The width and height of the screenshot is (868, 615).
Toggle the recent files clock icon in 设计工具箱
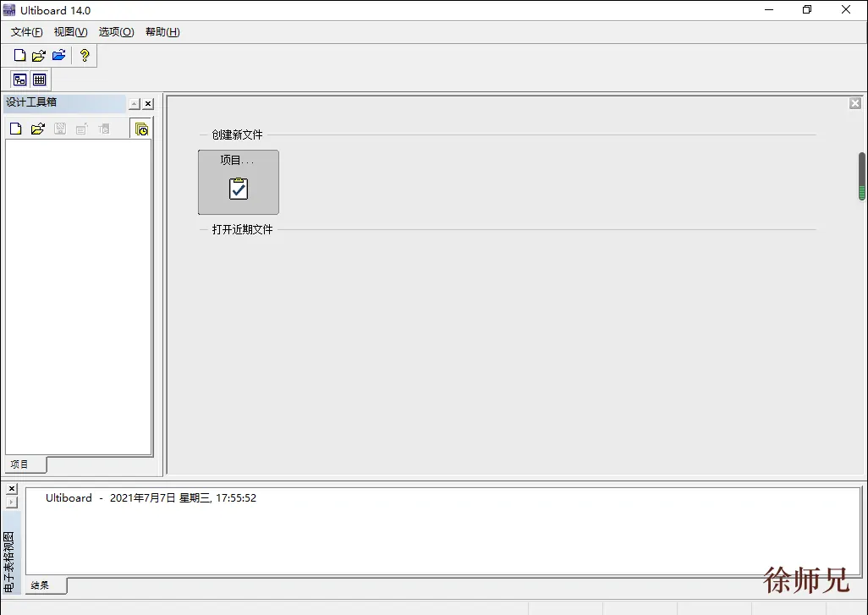tap(141, 129)
